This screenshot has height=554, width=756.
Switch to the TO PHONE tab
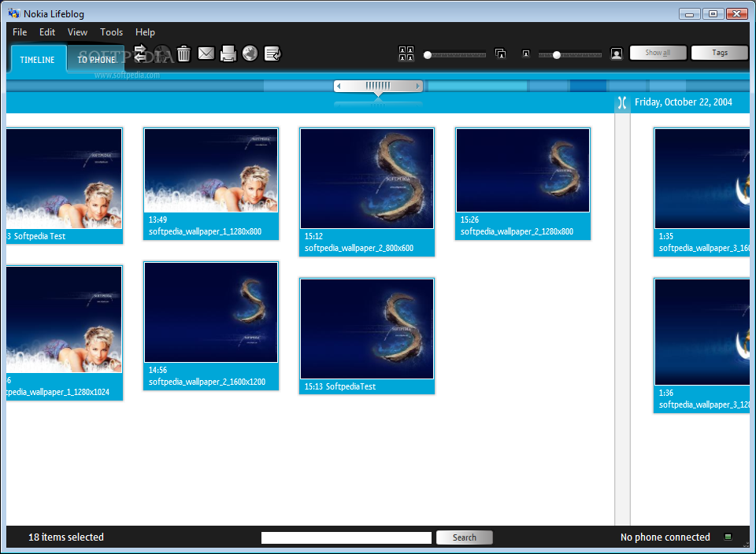pos(96,60)
